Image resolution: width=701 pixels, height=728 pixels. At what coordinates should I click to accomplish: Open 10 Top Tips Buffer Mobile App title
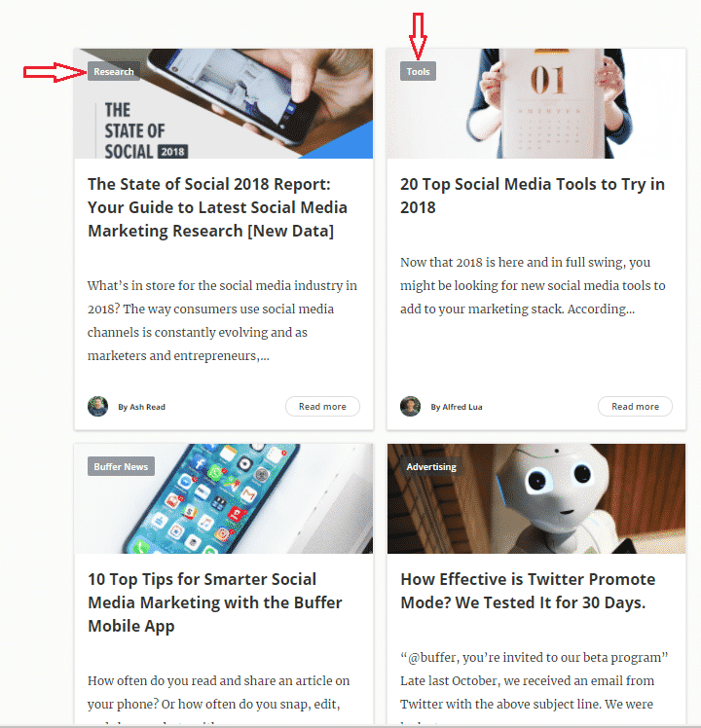214,602
